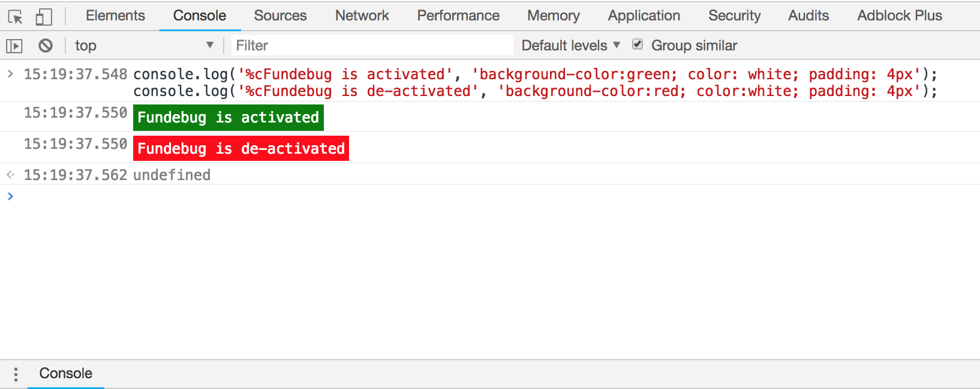
Task: Expand the Default levels dropdown
Action: [570, 46]
